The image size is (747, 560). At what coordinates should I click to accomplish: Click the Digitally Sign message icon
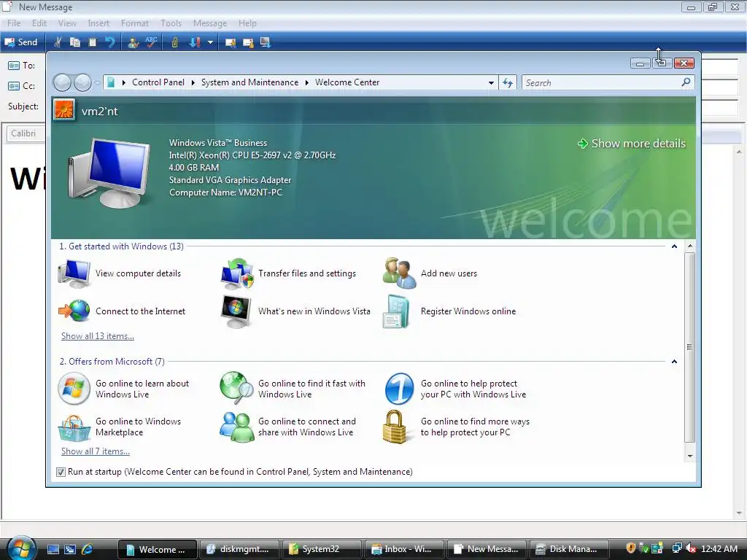(231, 42)
